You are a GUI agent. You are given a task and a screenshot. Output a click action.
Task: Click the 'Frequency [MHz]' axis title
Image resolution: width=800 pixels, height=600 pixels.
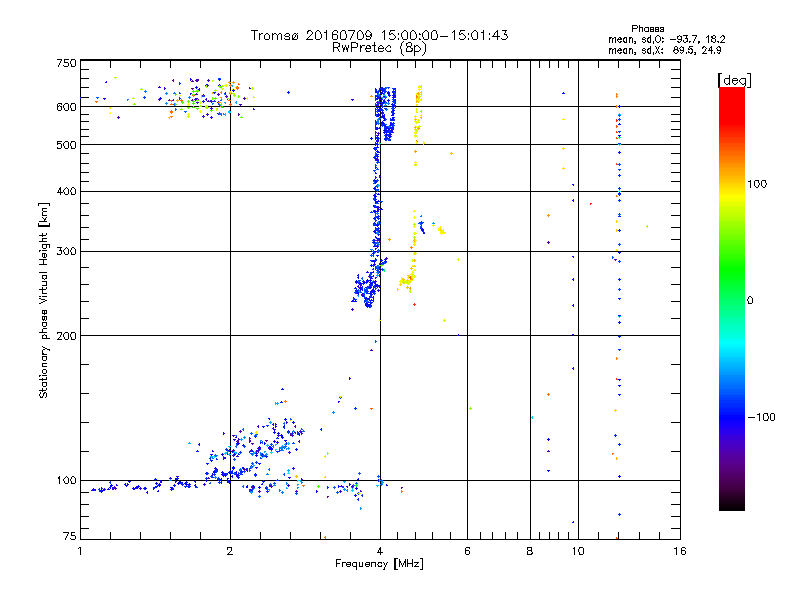[379, 564]
